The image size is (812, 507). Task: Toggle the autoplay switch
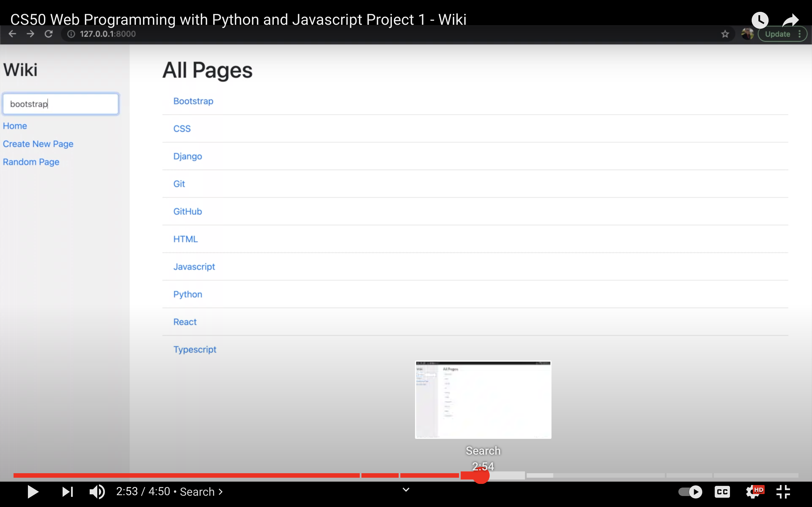tap(690, 492)
